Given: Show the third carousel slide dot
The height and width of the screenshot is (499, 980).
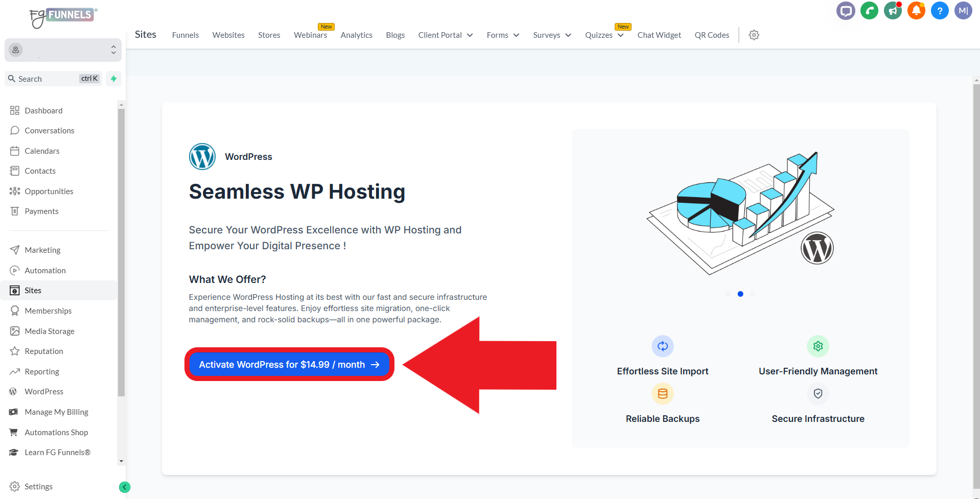Looking at the screenshot, I should (x=753, y=294).
